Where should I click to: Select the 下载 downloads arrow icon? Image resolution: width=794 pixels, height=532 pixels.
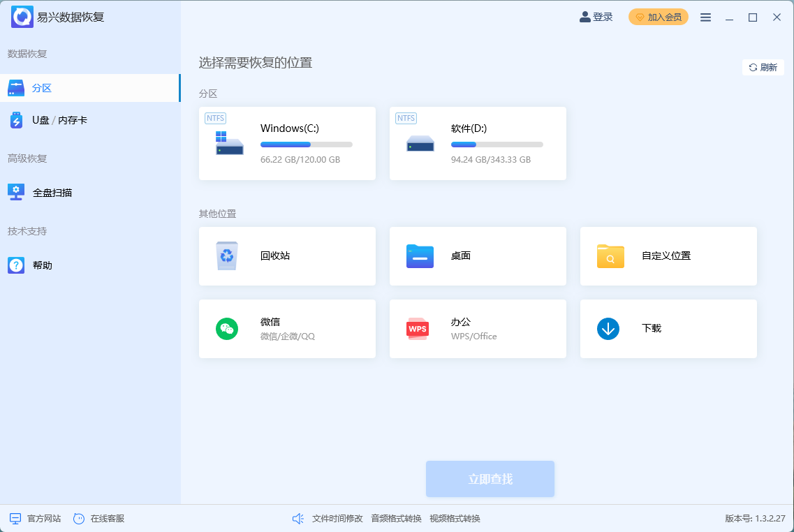(x=608, y=329)
